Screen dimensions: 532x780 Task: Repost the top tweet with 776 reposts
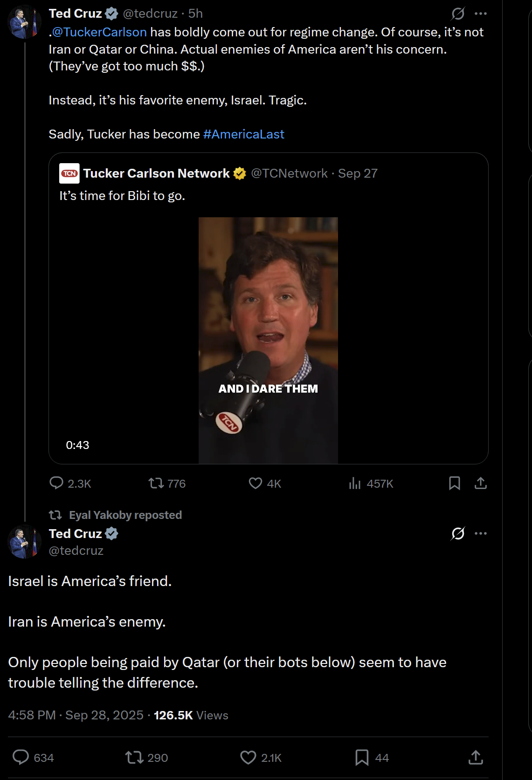tap(156, 483)
